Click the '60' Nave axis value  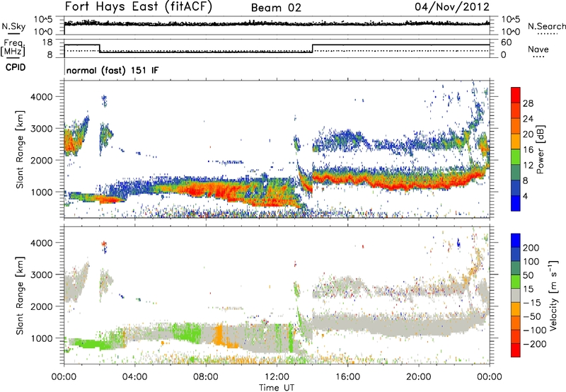point(507,42)
